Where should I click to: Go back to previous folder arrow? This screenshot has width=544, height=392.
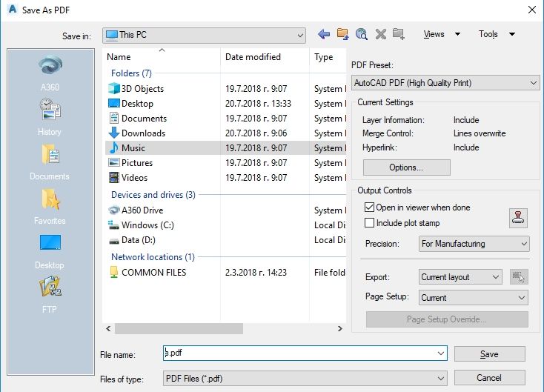pyautogui.click(x=324, y=34)
